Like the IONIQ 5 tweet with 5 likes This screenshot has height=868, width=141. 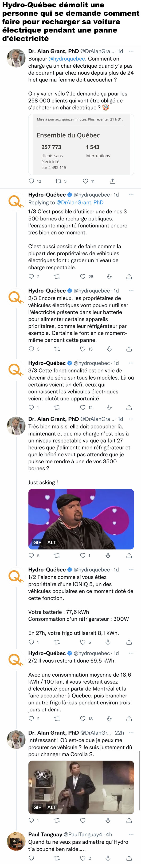click(82, 642)
